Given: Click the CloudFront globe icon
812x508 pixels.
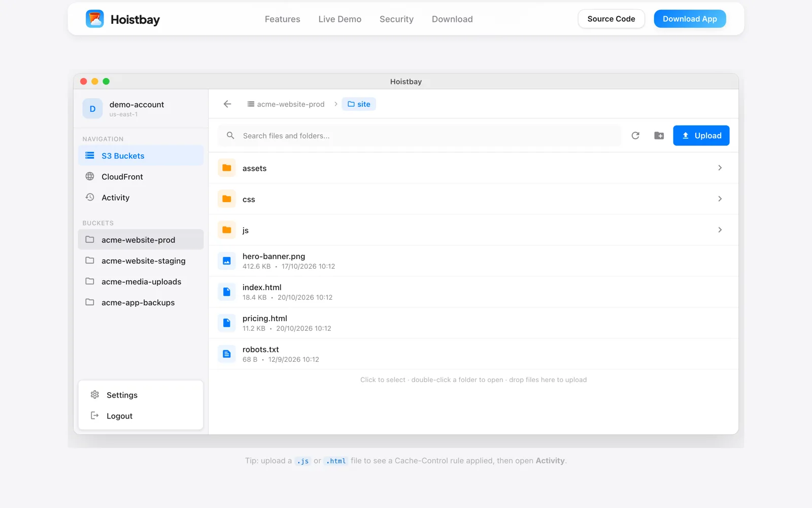Looking at the screenshot, I should click(90, 176).
